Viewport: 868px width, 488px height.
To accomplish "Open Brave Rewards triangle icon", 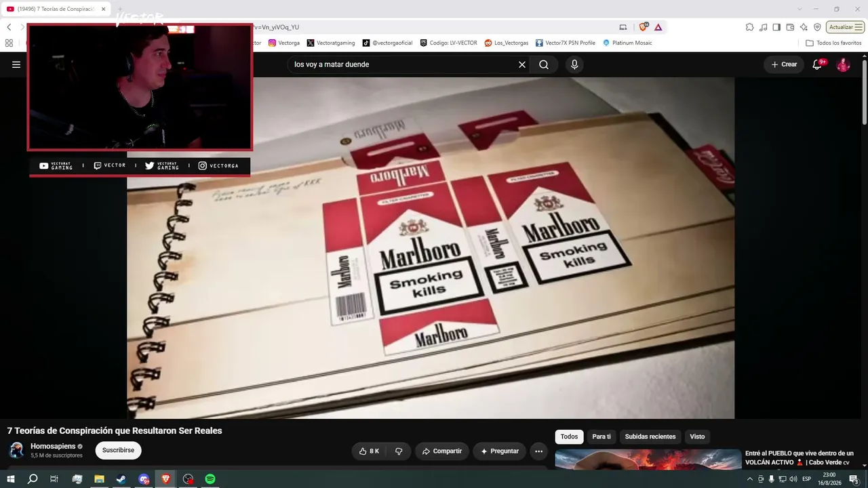I will tap(658, 27).
